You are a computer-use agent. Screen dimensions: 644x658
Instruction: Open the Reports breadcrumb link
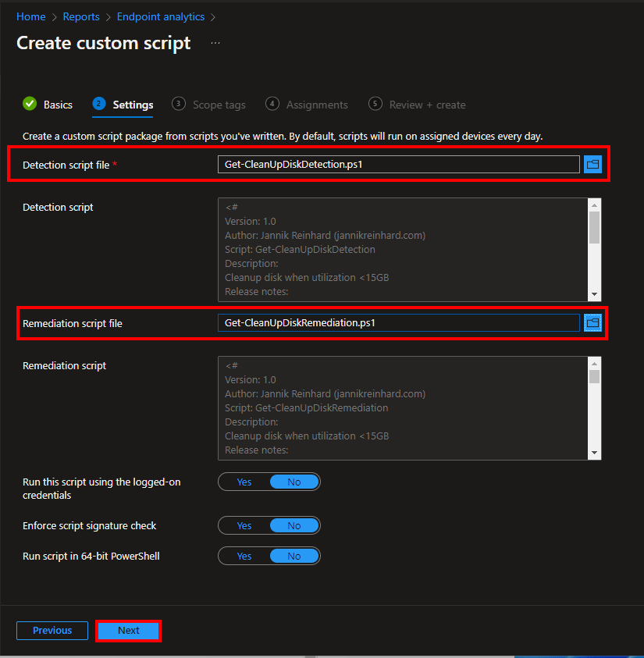coord(81,16)
